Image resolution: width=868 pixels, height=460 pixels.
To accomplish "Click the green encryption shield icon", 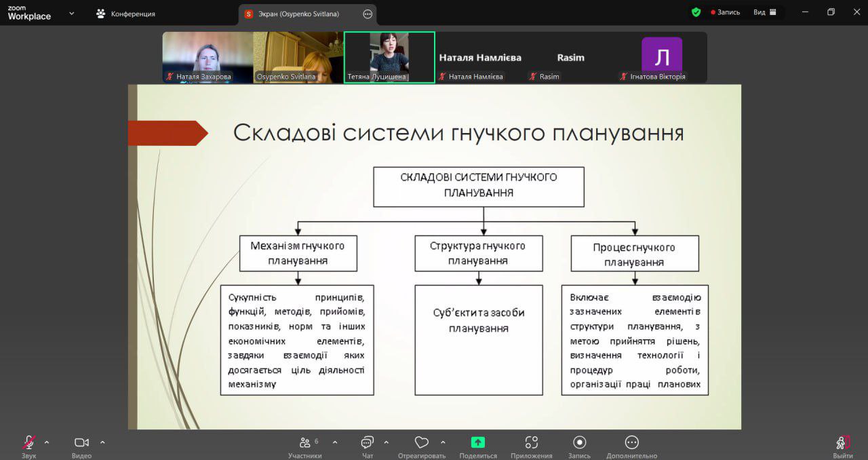I will pyautogui.click(x=696, y=12).
